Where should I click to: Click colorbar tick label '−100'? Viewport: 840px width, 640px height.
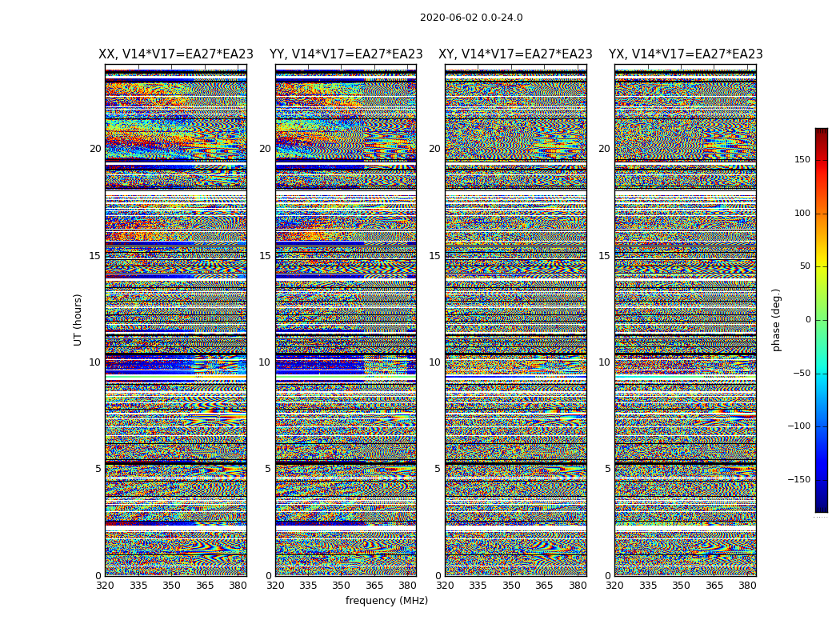799,426
